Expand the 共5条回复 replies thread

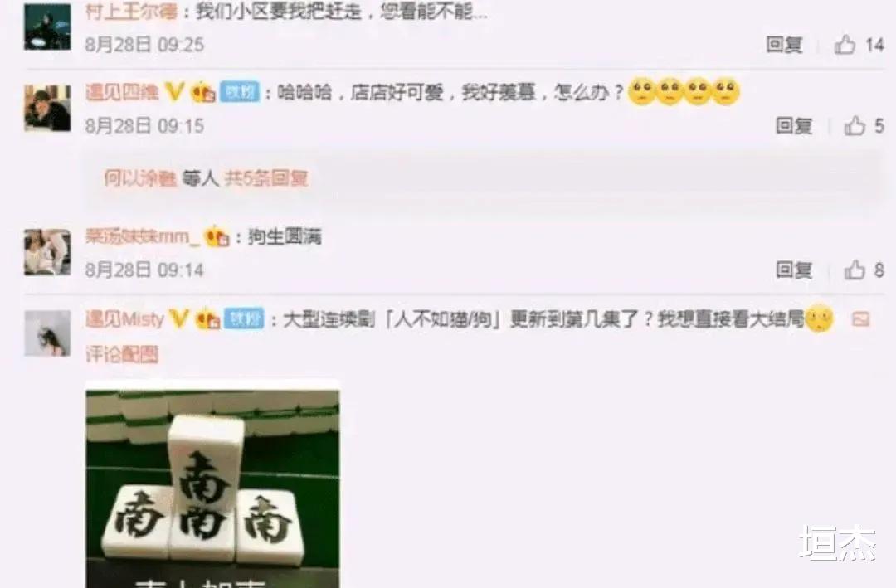pyautogui.click(x=266, y=178)
